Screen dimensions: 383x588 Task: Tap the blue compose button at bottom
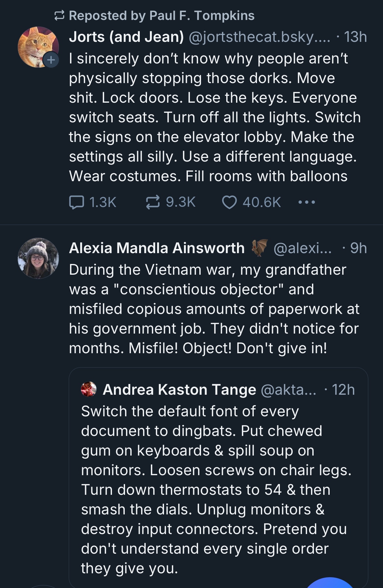pos(330,584)
